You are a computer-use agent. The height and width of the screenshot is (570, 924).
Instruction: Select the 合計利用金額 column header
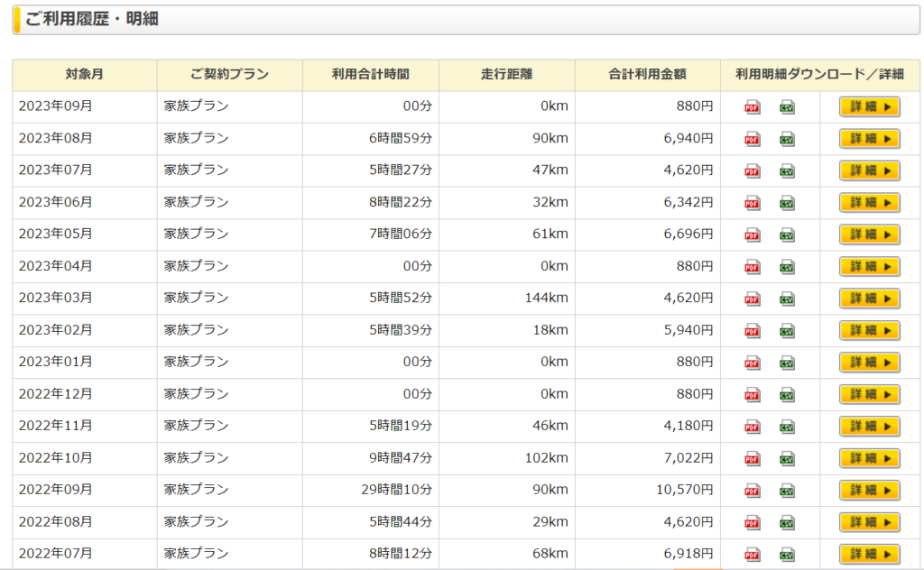(647, 75)
